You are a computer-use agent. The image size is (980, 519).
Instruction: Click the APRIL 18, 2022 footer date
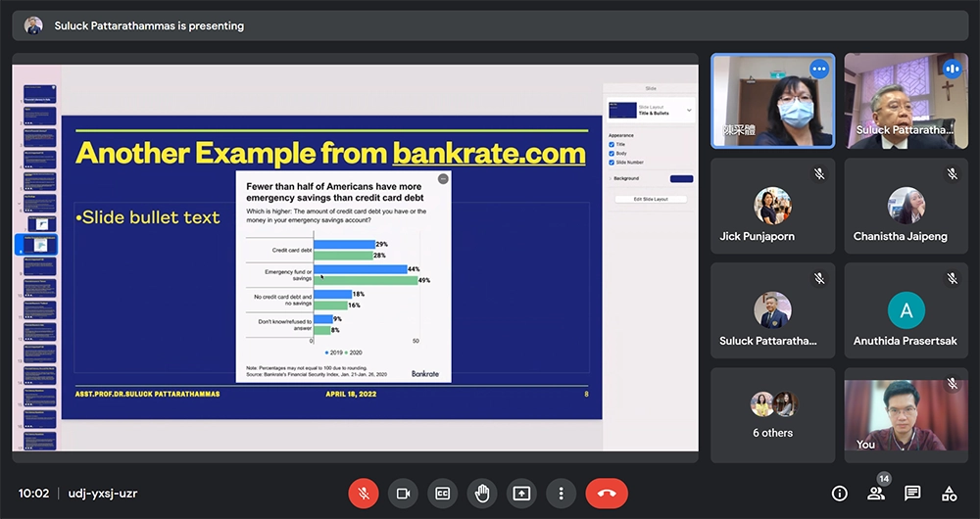point(351,394)
